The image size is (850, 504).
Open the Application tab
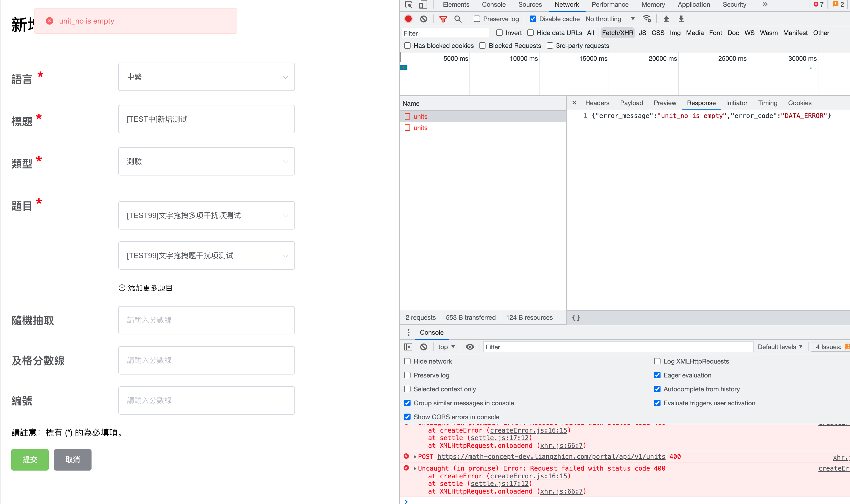click(x=694, y=5)
